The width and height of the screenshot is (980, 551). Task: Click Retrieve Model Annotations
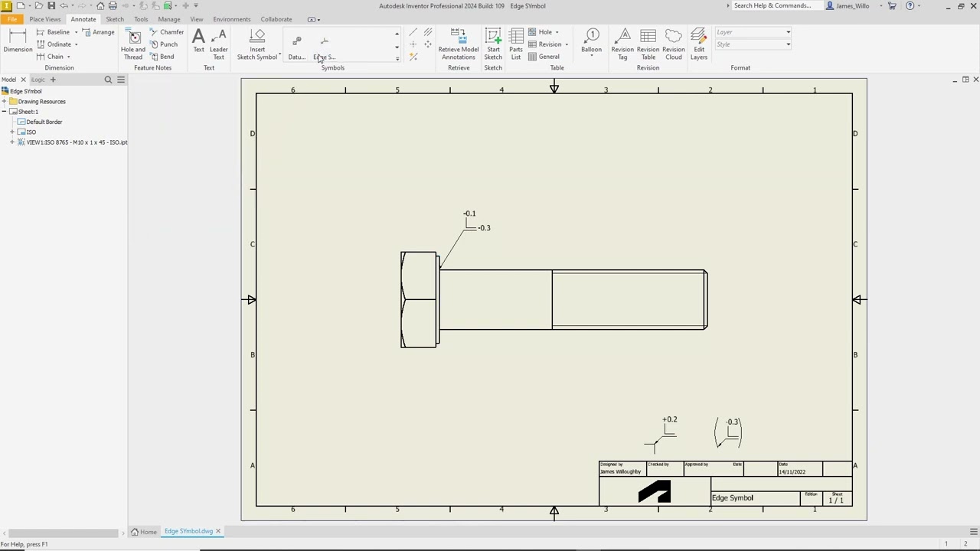pyautogui.click(x=459, y=44)
